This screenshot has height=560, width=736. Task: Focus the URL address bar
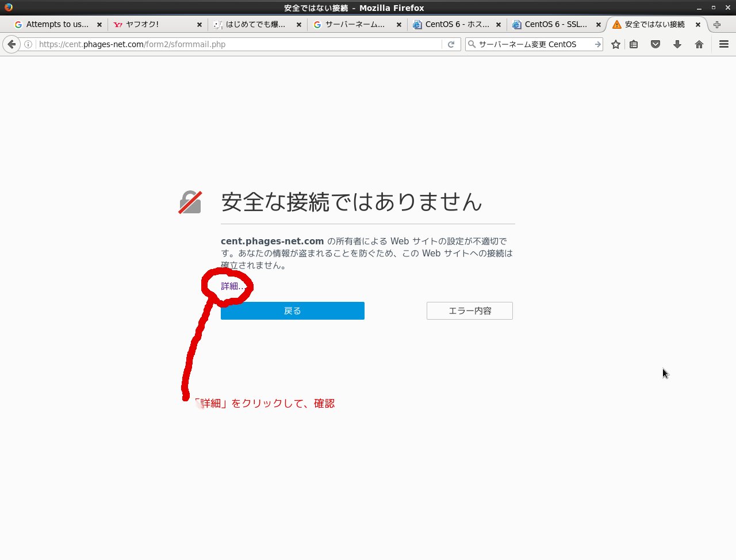pos(239,44)
